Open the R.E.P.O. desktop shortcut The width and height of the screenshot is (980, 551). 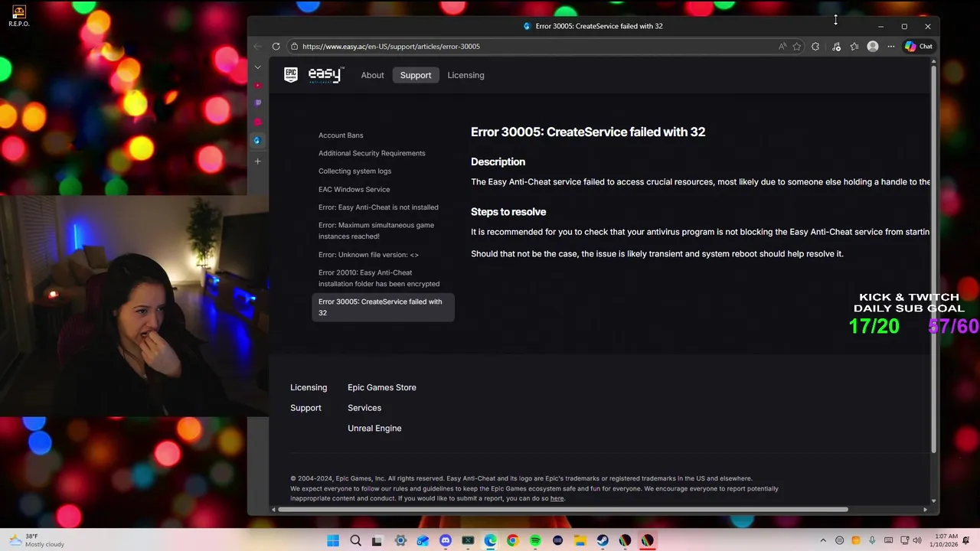click(18, 16)
